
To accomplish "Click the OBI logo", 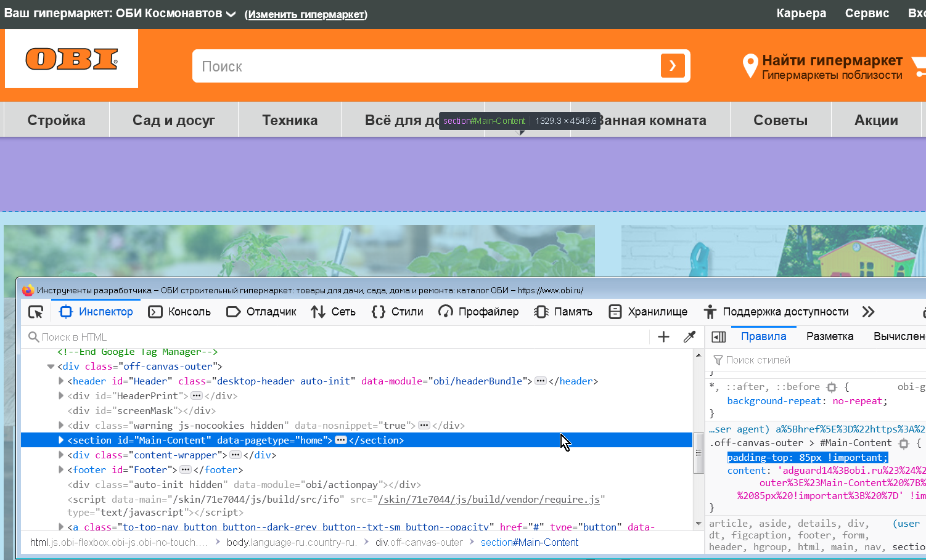I will pyautogui.click(x=70, y=59).
